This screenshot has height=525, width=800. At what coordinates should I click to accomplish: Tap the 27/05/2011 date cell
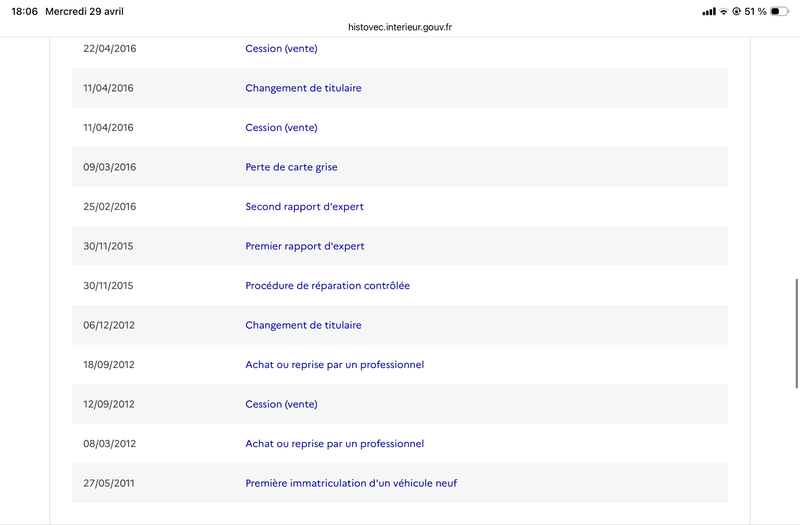pos(109,483)
